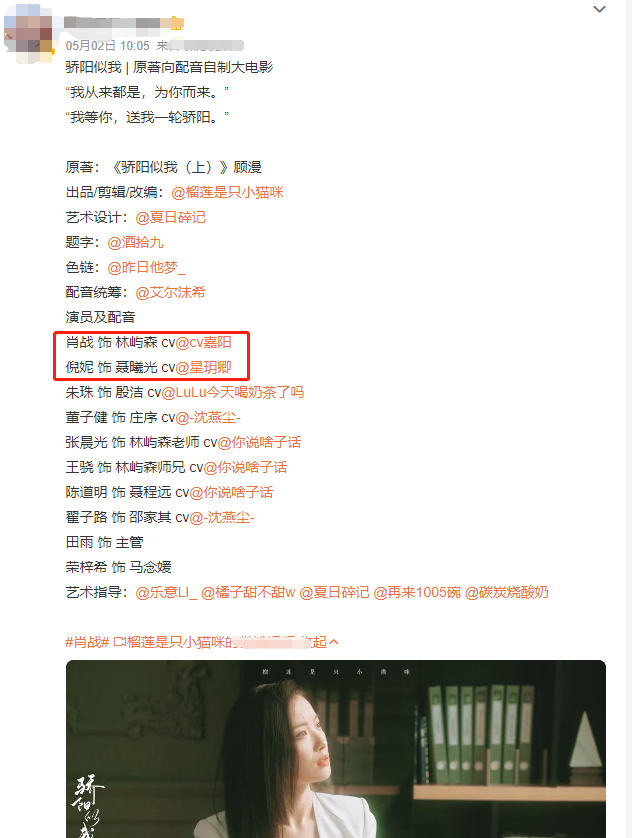
Task: Open the @星玥卿 voice actor link
Action: coord(204,368)
